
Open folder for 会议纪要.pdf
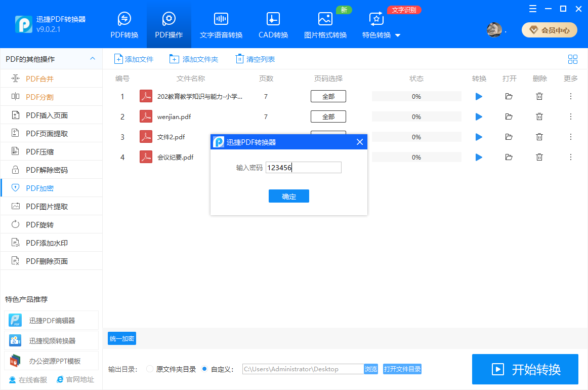[x=509, y=158]
